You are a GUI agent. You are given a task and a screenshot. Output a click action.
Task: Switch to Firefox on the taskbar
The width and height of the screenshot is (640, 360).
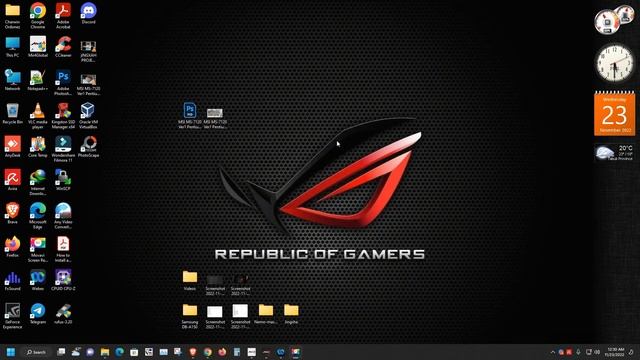pos(222,352)
